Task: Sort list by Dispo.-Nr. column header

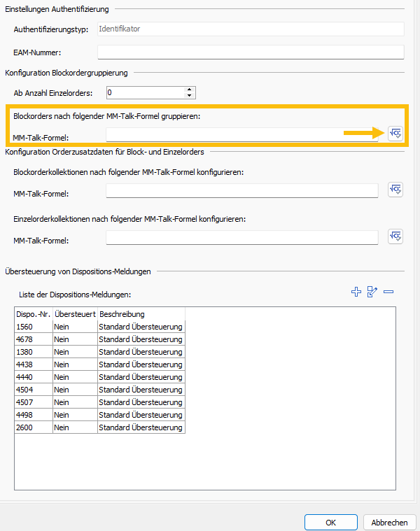Action: coord(33,314)
